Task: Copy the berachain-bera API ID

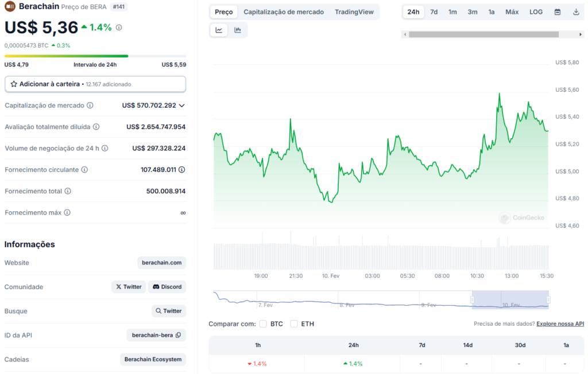Action: coord(179,335)
